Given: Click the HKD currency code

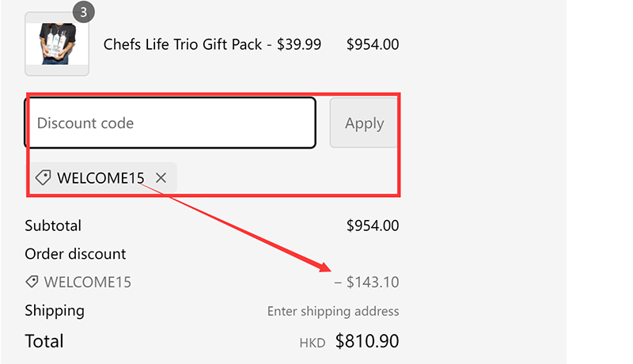Looking at the screenshot, I should tap(312, 343).
